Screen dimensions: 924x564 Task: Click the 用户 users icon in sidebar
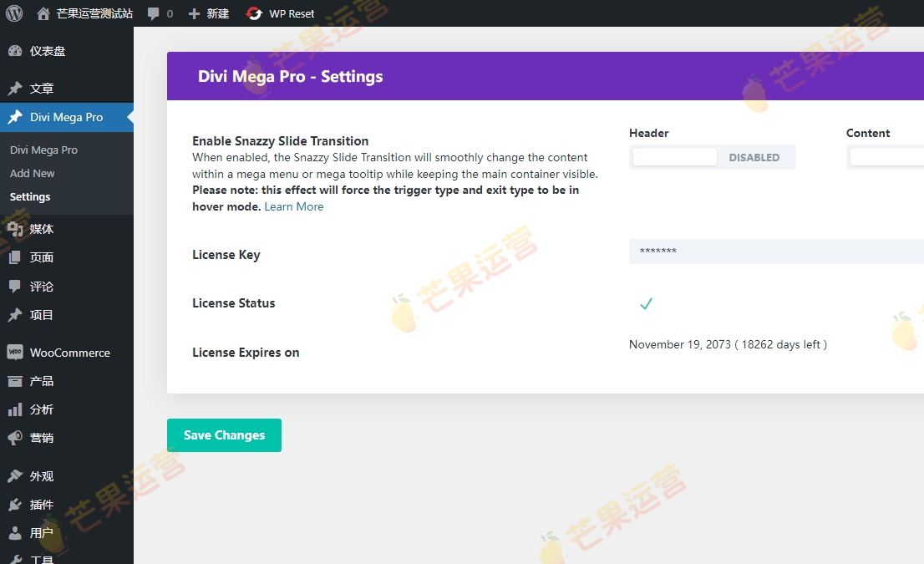[14, 533]
